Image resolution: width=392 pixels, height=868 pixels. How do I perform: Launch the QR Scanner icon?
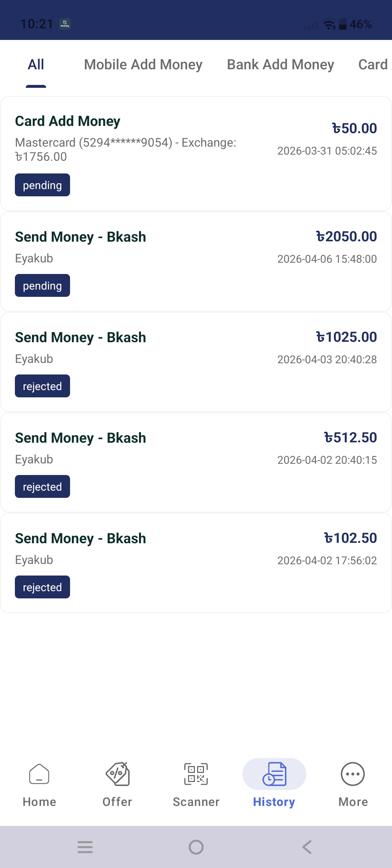pos(196,774)
